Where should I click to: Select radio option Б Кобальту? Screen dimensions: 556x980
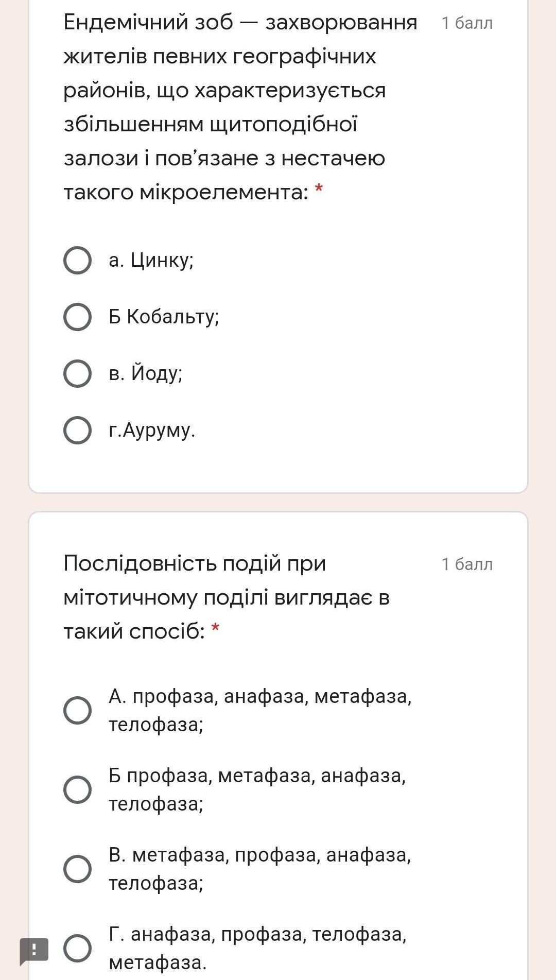[77, 317]
